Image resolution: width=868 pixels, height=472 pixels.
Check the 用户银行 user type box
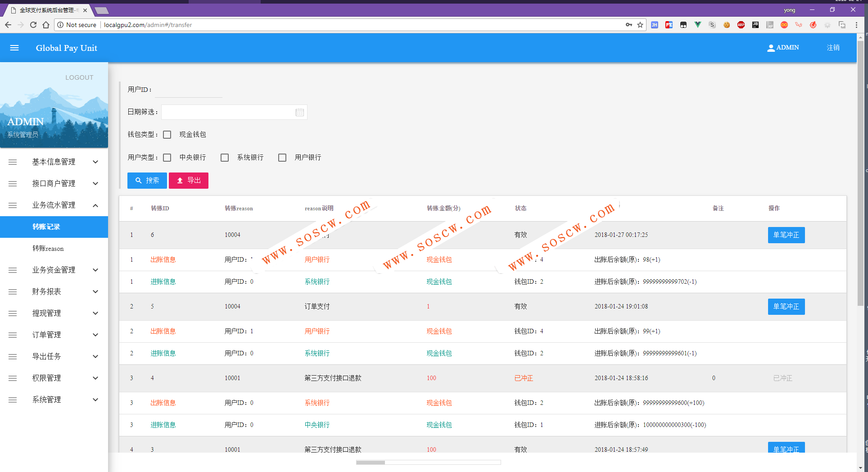tap(282, 158)
